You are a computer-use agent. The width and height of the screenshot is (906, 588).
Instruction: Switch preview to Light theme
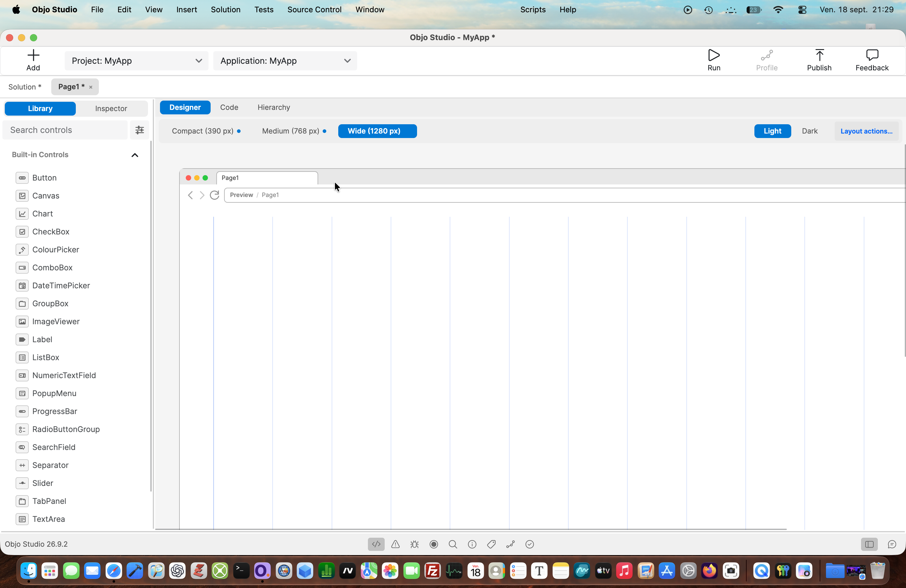(772, 131)
